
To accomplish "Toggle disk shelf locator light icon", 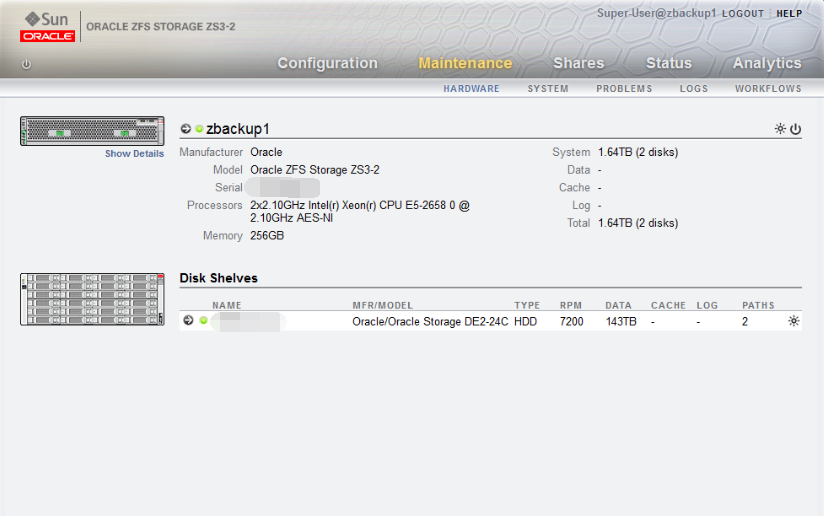I will 794,321.
